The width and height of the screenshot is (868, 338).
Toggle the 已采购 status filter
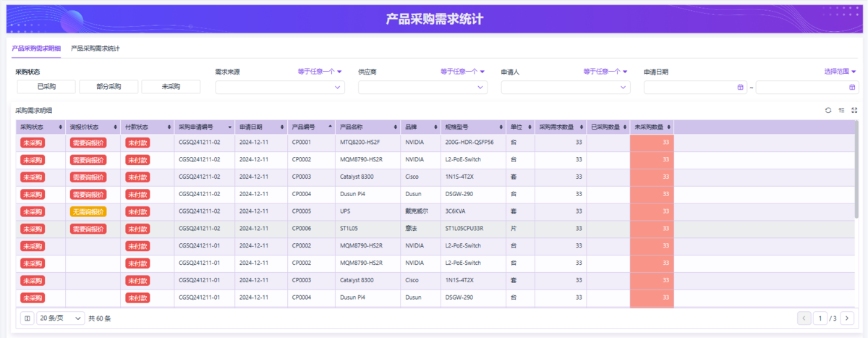(x=46, y=87)
